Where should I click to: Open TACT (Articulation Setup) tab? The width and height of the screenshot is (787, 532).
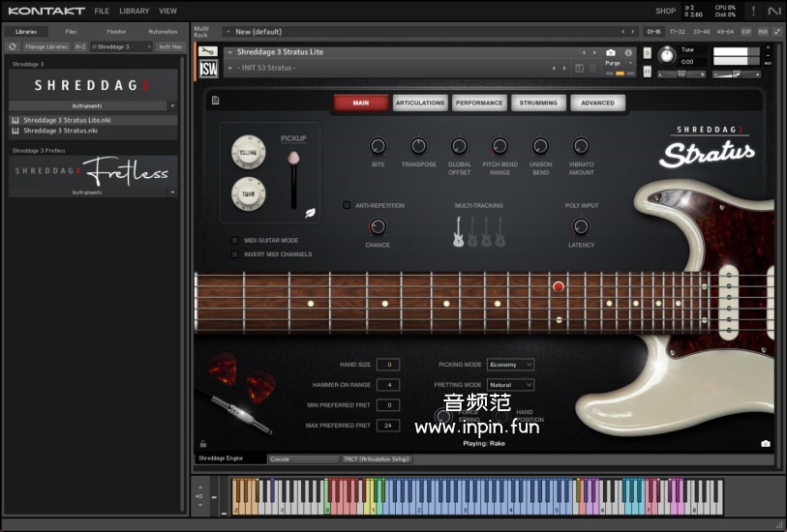(x=377, y=458)
